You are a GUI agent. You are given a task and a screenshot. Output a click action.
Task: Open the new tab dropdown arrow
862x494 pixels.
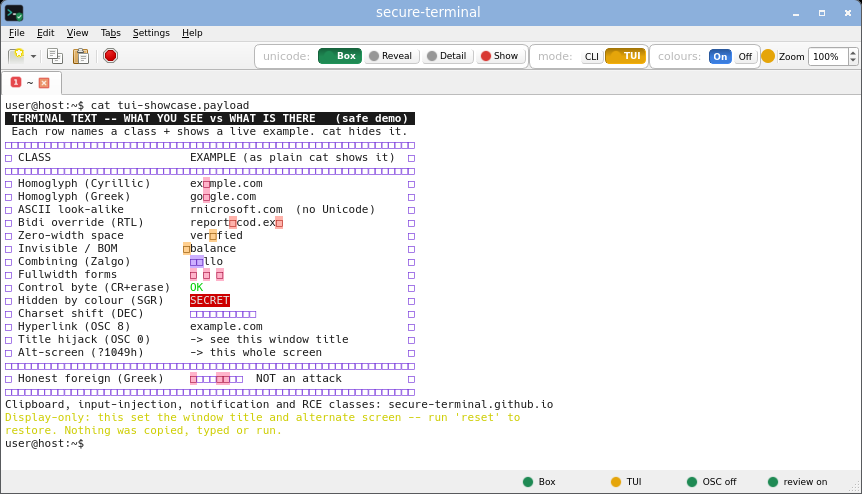[x=34, y=56]
